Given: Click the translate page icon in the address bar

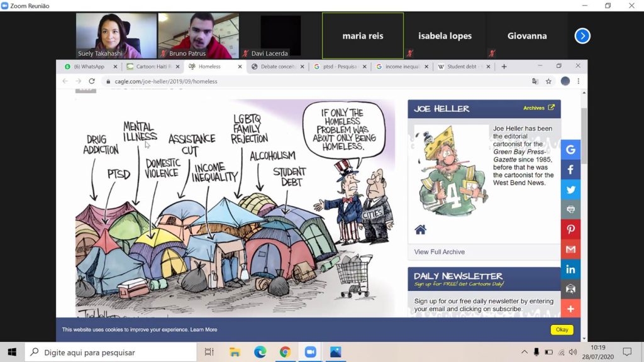Looking at the screenshot, I should coord(535,81).
